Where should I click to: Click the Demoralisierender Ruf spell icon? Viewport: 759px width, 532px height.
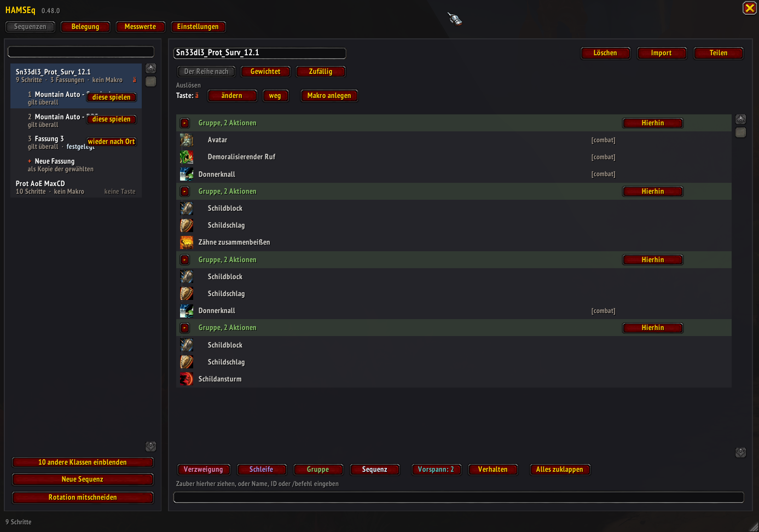coord(187,157)
